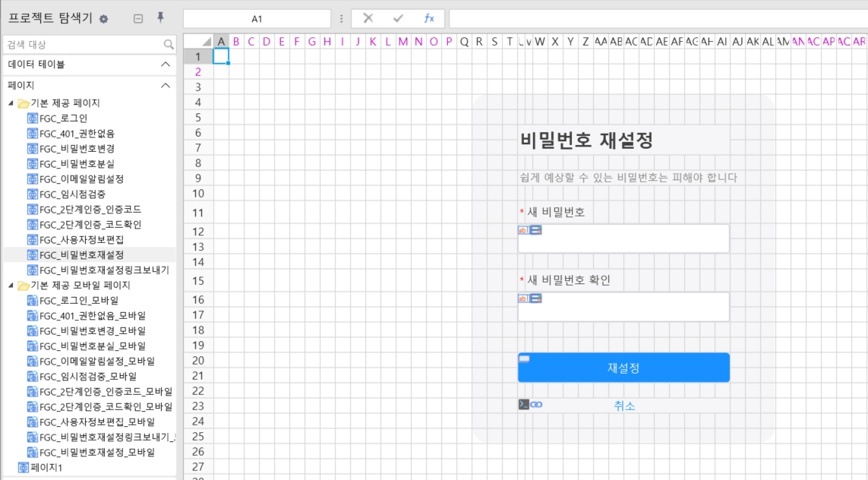This screenshot has height=480, width=868.
Task: Click the A1 cell name box
Action: click(x=257, y=19)
